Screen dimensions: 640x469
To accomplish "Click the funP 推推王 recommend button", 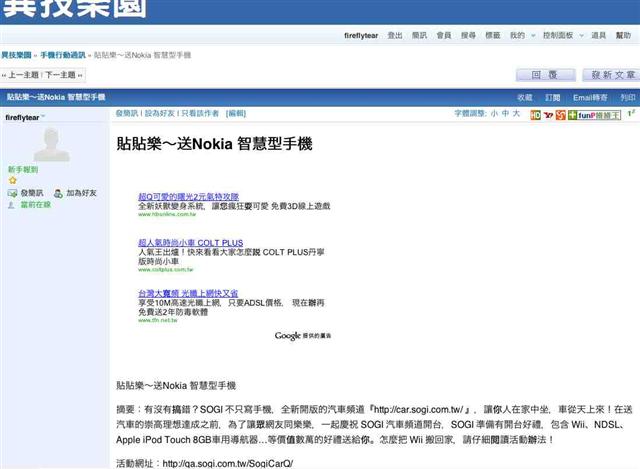I will [x=594, y=115].
